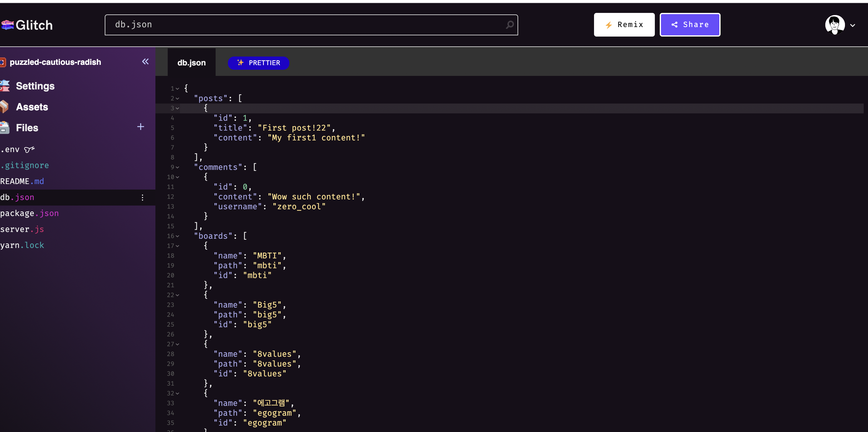Click the Glitch logo
The image size is (868, 432).
(x=27, y=25)
